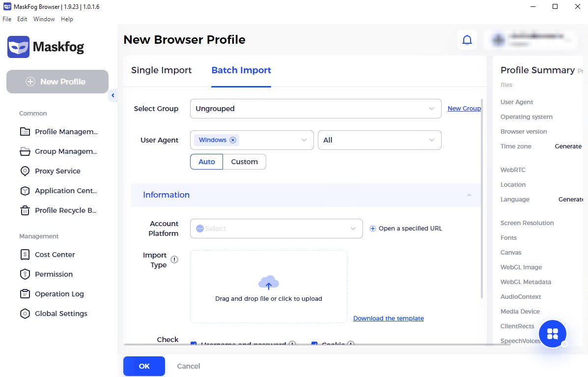Viewport: 588px width, 377px height.
Task: Open Account Platform Select dropdown
Action: click(277, 229)
